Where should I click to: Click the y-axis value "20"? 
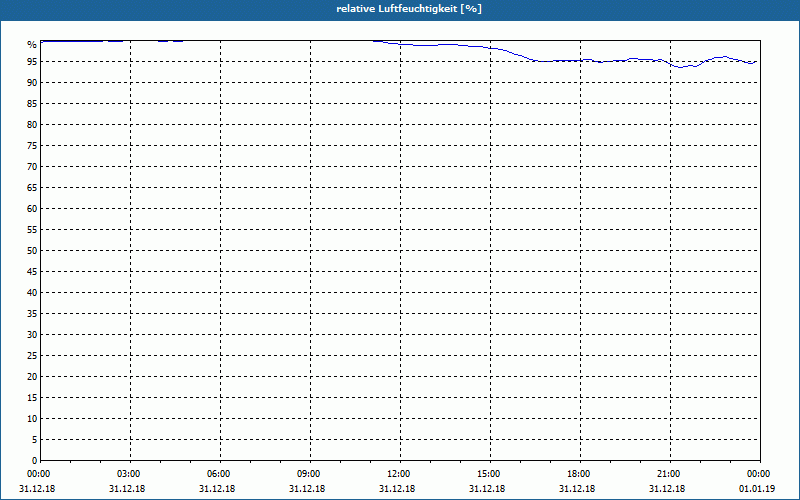[x=32, y=377]
